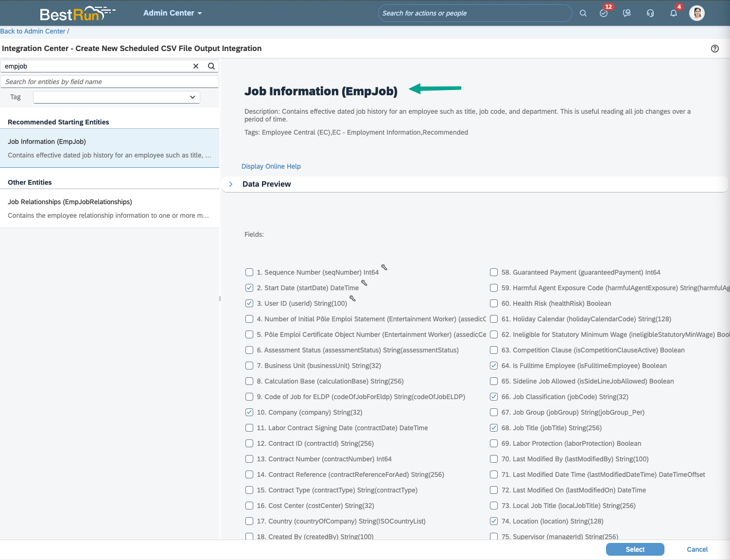Viewport: 730px width, 560px height.
Task: Check the Business Unit field checkbox
Action: coord(249,366)
